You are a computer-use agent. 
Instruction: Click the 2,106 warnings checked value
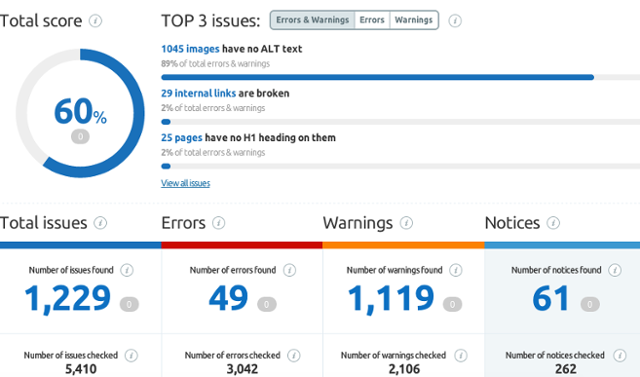(x=404, y=369)
